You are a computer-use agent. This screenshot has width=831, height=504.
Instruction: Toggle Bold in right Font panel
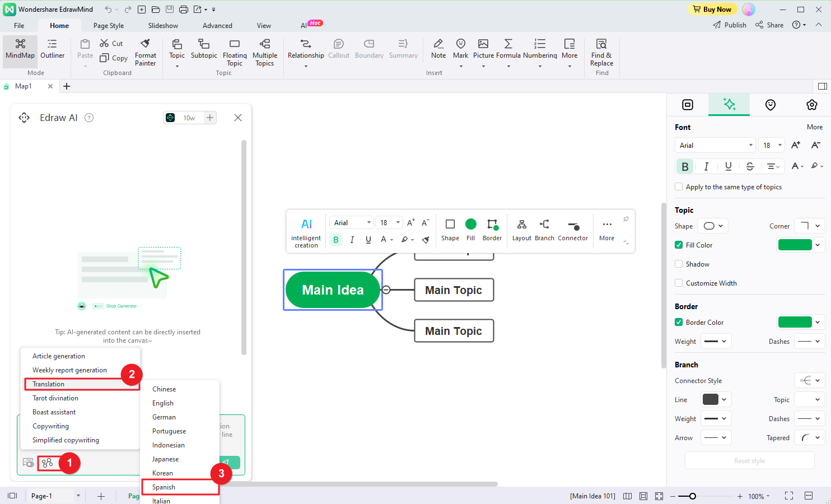[684, 166]
